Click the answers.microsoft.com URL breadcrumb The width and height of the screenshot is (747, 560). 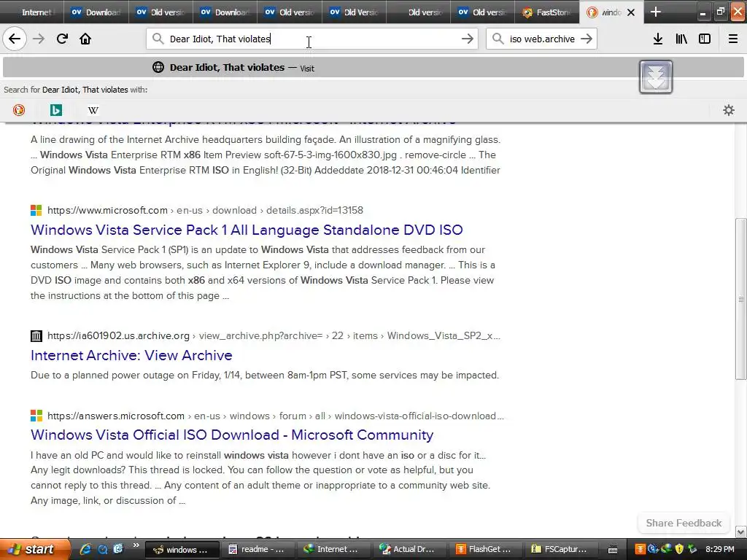pyautogui.click(x=275, y=416)
